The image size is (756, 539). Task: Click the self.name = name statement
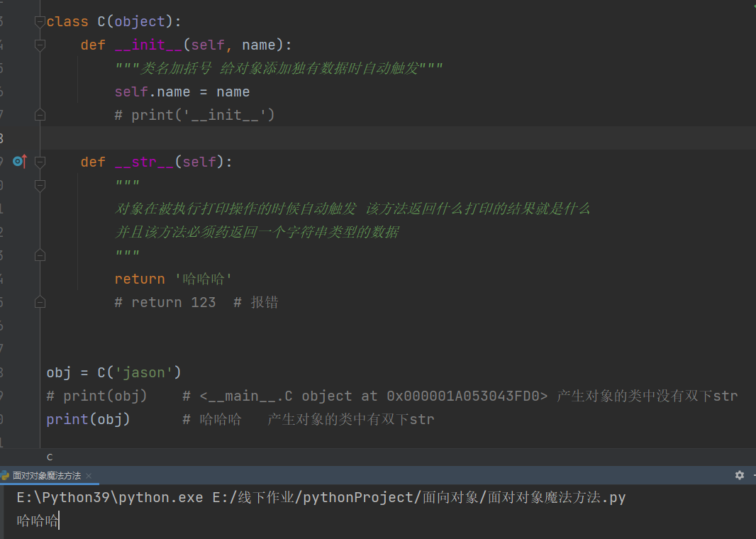pos(182,92)
